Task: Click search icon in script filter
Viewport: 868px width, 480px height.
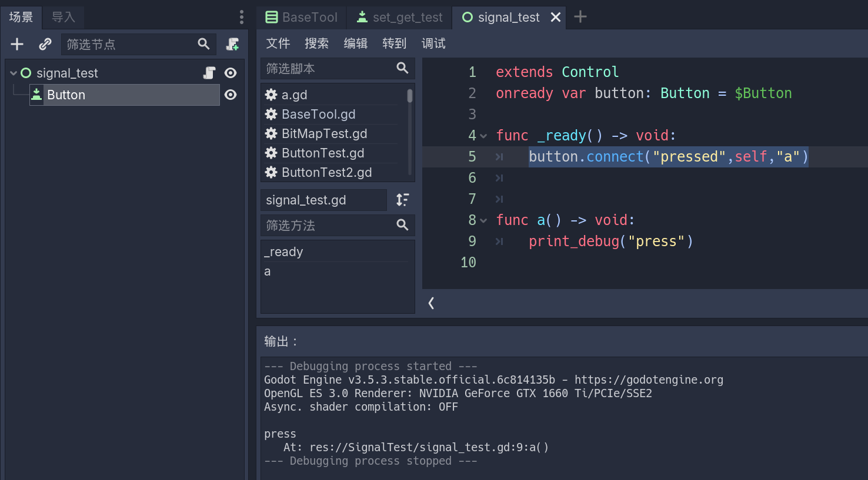Action: [402, 68]
